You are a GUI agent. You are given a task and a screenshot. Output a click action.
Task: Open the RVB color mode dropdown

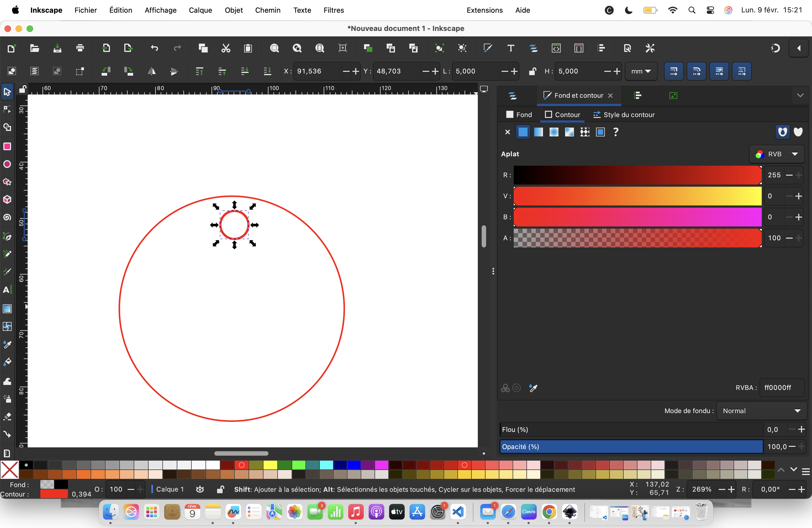point(777,154)
